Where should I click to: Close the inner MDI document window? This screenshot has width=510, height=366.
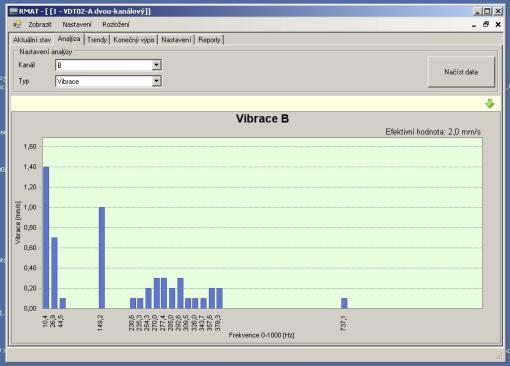(x=498, y=24)
